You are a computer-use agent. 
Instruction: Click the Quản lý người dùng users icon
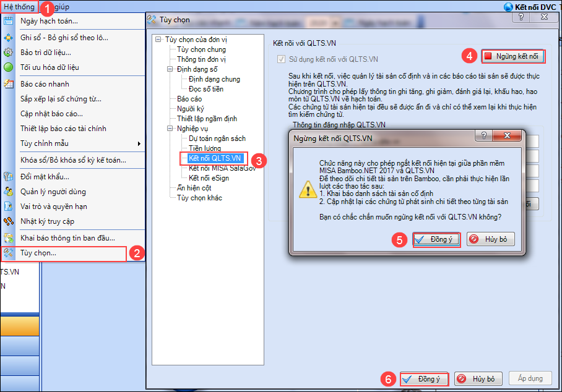tap(8, 192)
